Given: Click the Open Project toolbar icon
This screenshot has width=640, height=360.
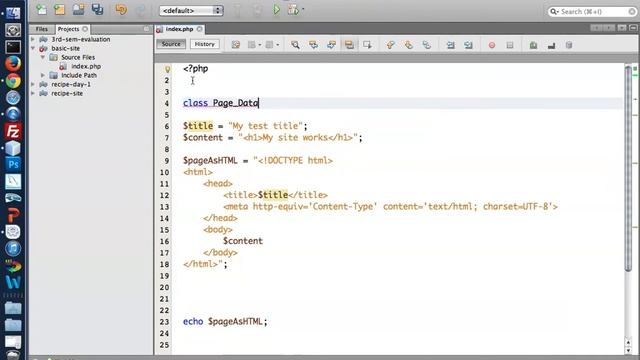Looking at the screenshot, I should (x=78, y=10).
